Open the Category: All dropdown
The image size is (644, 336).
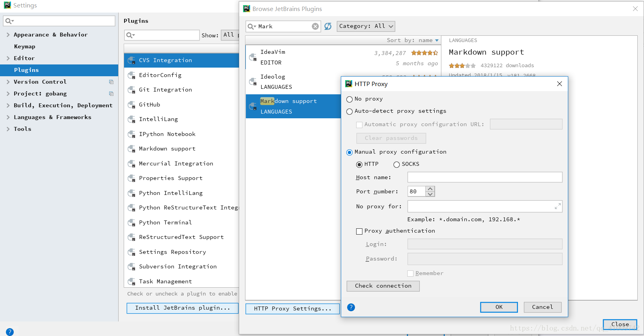coord(366,26)
